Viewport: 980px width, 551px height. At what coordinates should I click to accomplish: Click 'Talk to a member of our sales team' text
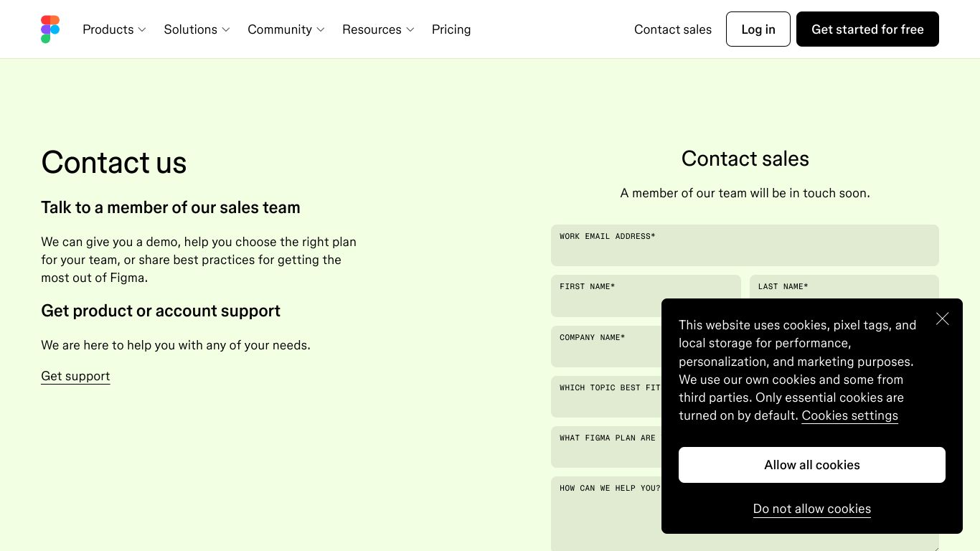pos(171,207)
